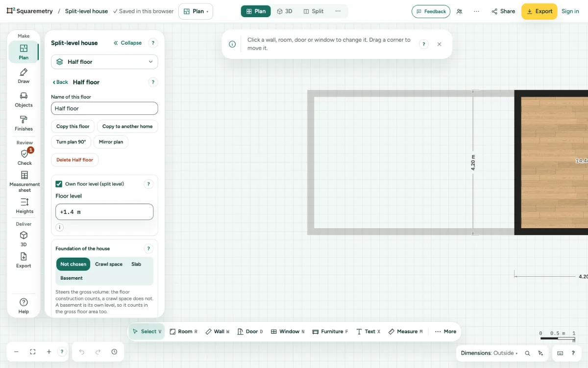Expand More tools in bottom toolbar
The height and width of the screenshot is (368, 588).
(x=445, y=332)
